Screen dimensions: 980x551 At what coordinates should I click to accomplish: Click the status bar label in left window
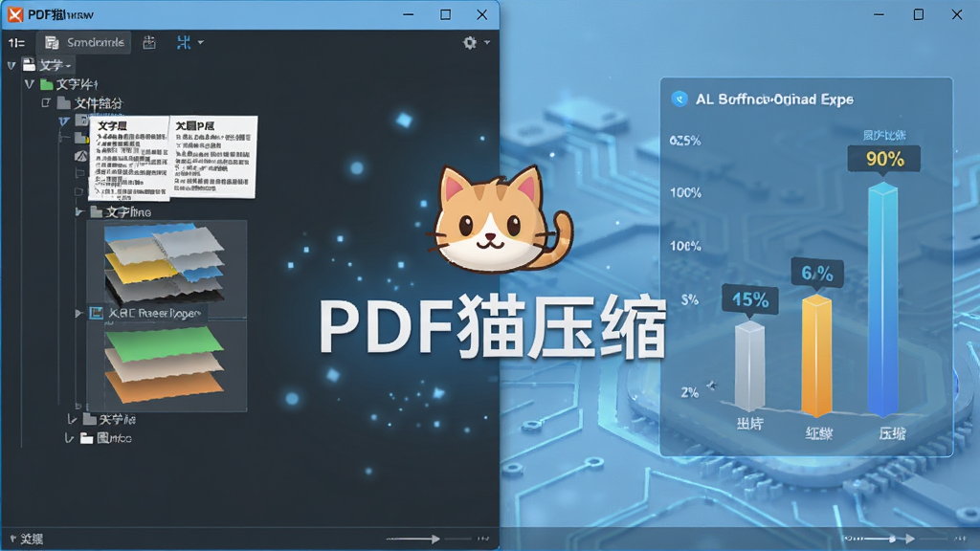pyautogui.click(x=32, y=539)
